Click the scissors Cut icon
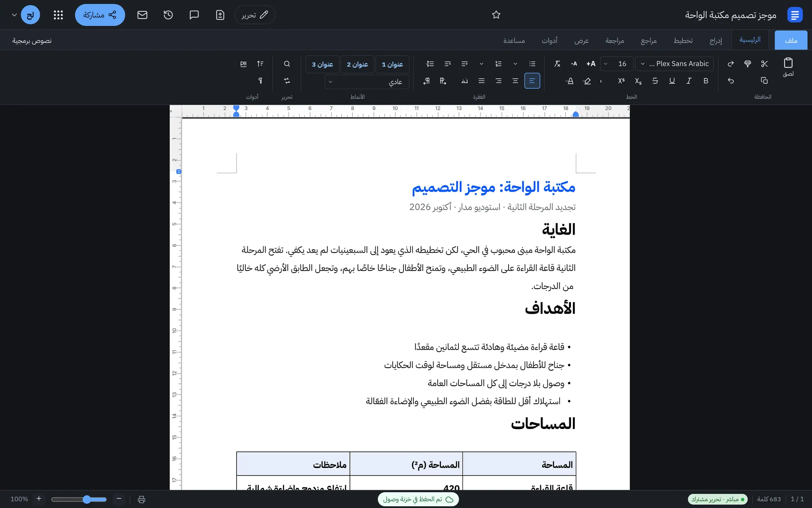 (764, 64)
